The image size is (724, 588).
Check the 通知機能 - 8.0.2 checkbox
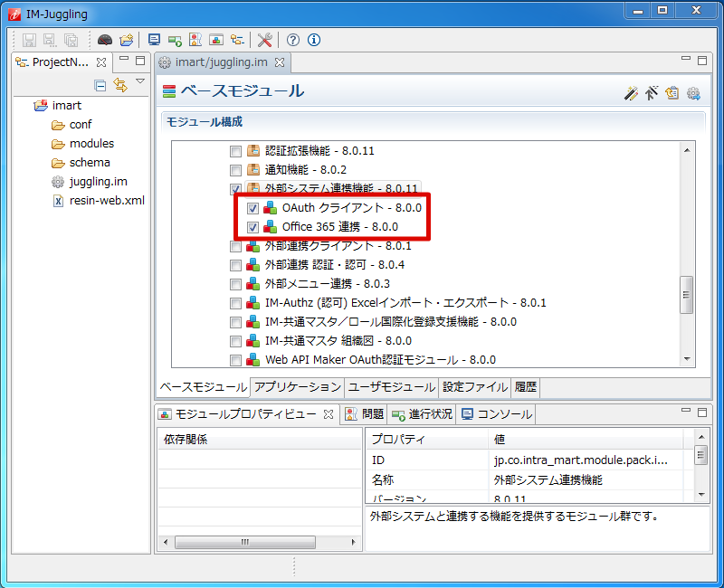pyautogui.click(x=235, y=170)
